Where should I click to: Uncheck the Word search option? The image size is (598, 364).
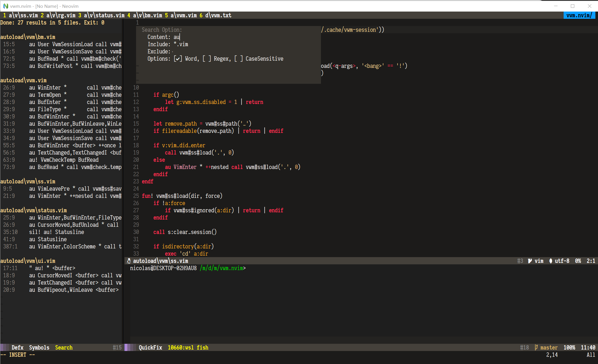tap(178, 58)
